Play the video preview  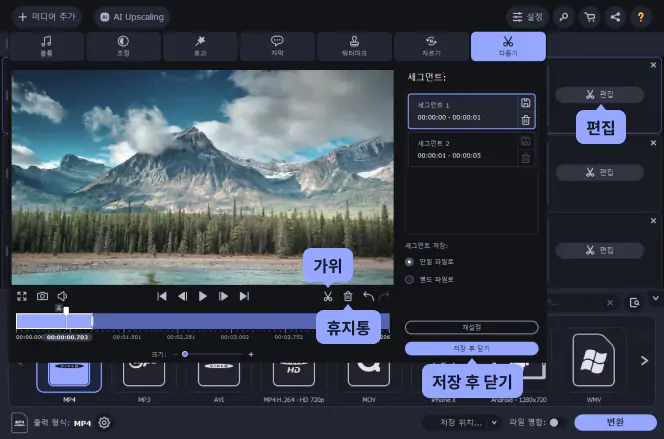[203, 296]
